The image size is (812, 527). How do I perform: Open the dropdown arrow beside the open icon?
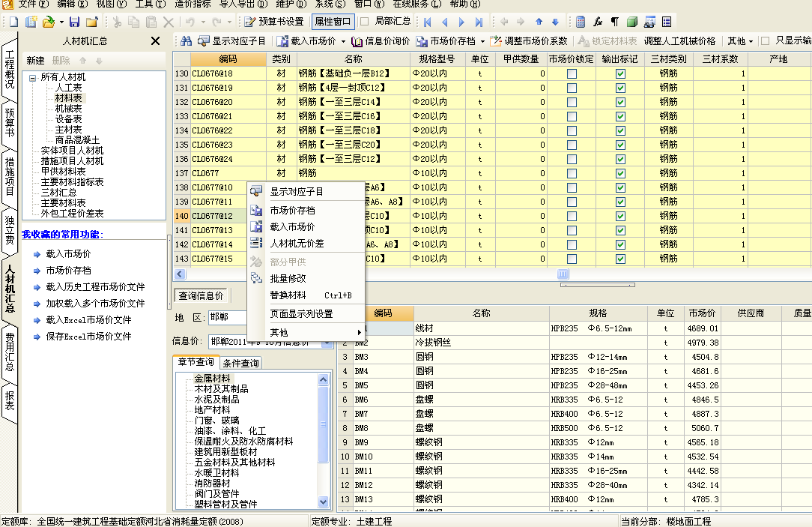tap(61, 22)
